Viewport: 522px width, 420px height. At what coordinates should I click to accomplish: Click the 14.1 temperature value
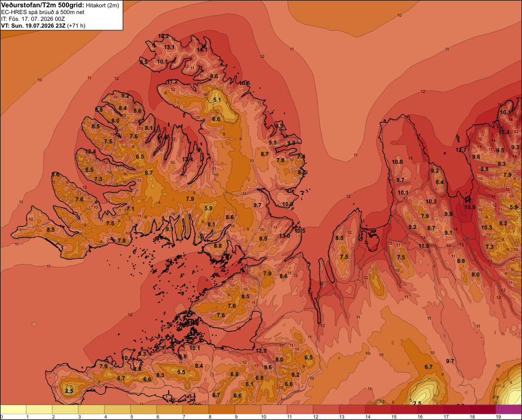(x=202, y=50)
